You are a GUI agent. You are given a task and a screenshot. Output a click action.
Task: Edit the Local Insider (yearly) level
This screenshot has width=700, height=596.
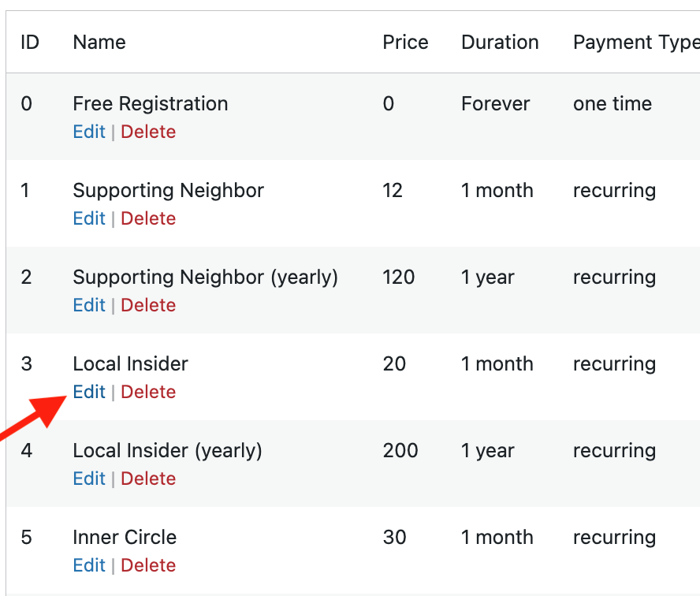[x=88, y=479]
